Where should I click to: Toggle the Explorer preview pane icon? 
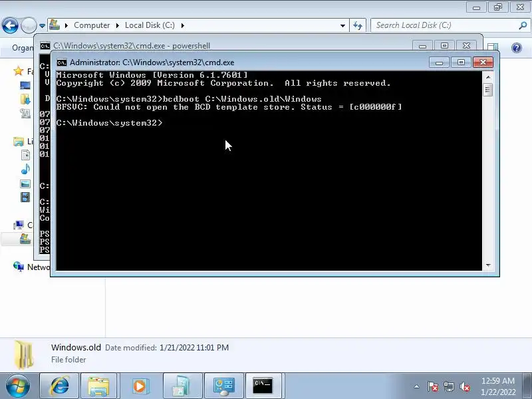(493, 48)
